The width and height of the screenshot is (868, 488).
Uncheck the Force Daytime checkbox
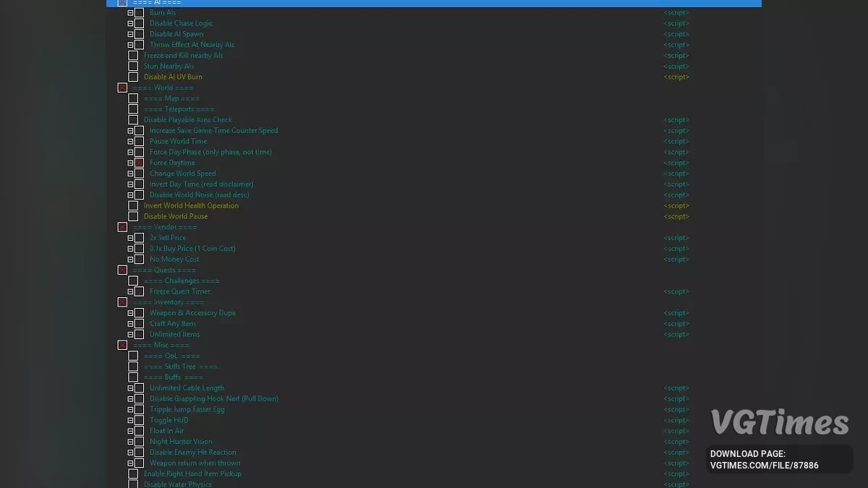click(x=139, y=163)
